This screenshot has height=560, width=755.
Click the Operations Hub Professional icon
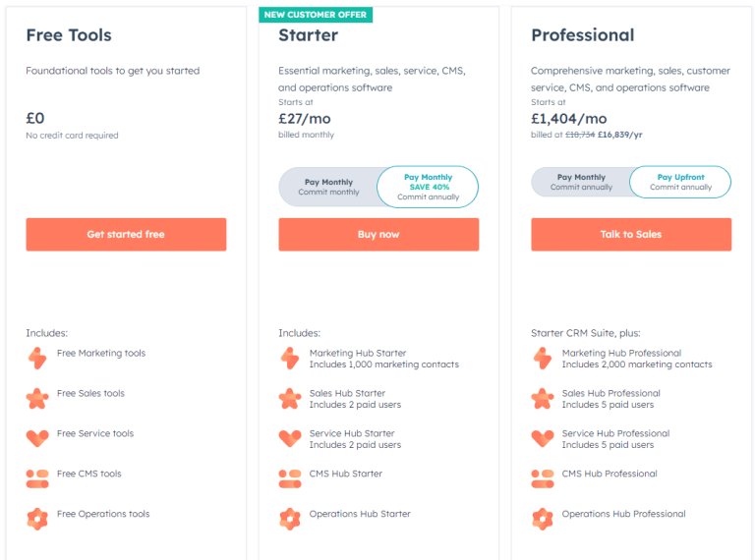click(x=543, y=519)
